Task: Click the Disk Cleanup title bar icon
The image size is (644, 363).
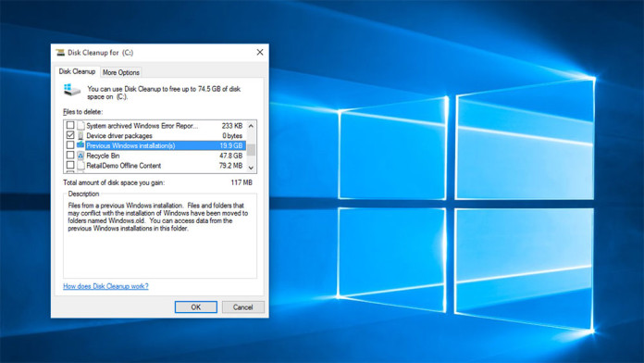Action: [60, 52]
